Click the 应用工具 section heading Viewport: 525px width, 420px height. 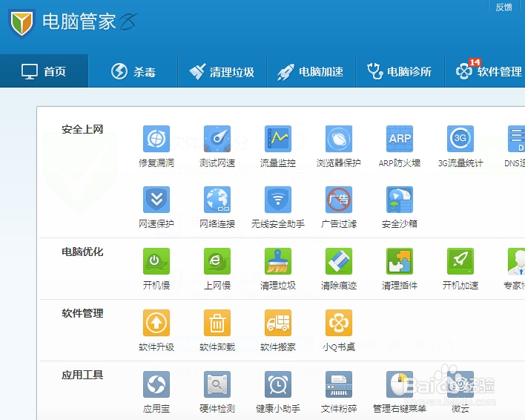coord(82,375)
